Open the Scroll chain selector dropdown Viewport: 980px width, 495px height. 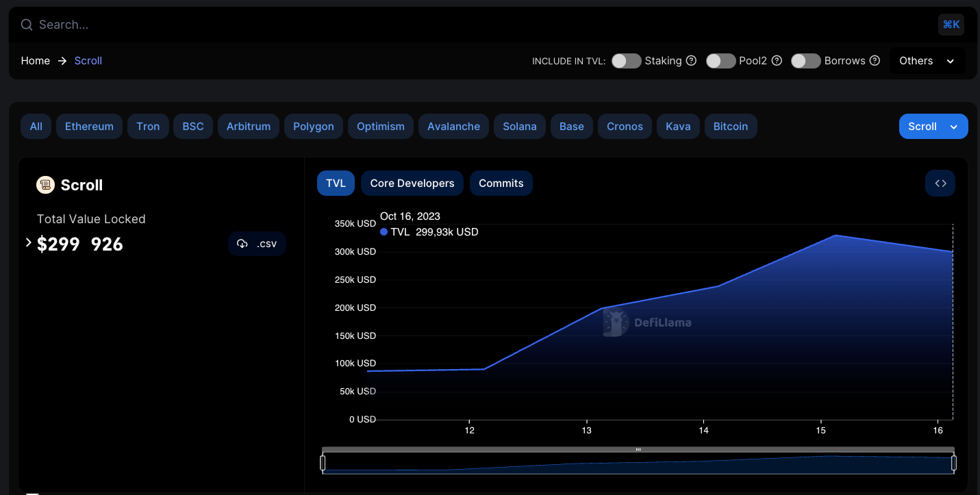pyautogui.click(x=933, y=126)
